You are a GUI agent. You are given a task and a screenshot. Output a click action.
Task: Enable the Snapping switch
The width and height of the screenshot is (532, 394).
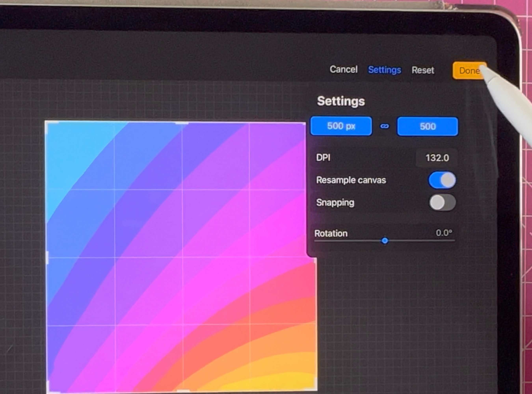[x=442, y=203]
